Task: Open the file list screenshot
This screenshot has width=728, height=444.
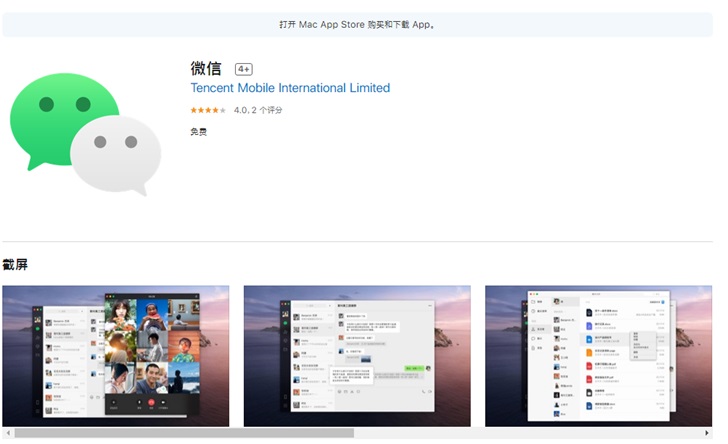Action: pyautogui.click(x=600, y=355)
